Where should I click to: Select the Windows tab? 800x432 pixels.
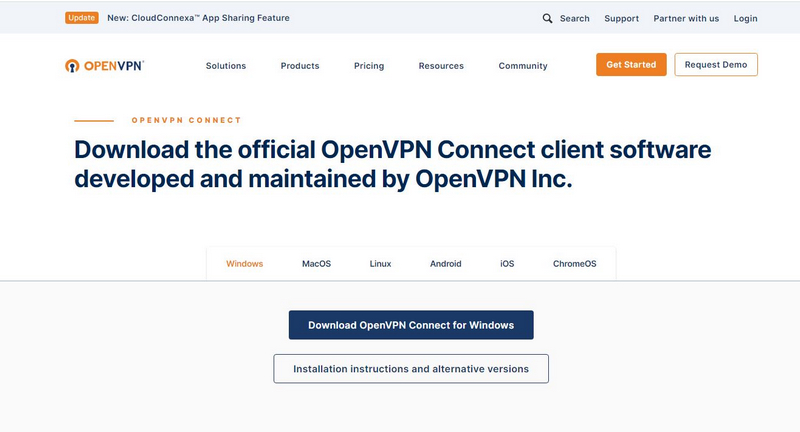[x=244, y=264]
